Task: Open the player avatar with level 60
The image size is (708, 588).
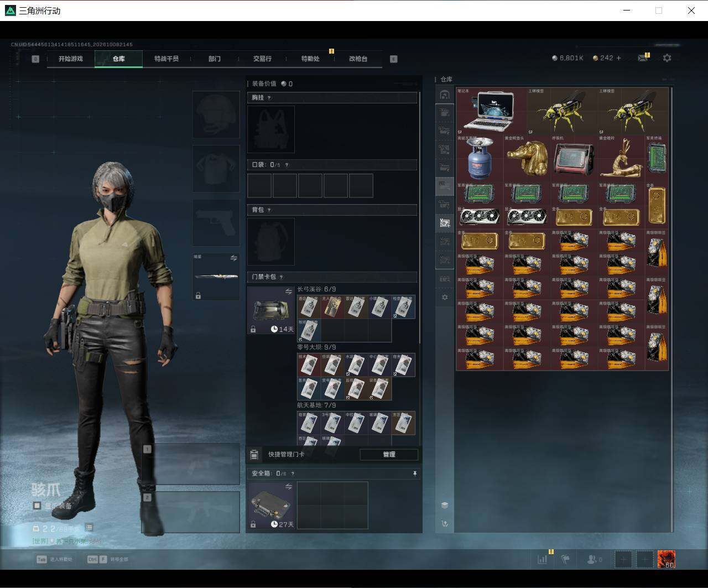Action: (x=667, y=559)
